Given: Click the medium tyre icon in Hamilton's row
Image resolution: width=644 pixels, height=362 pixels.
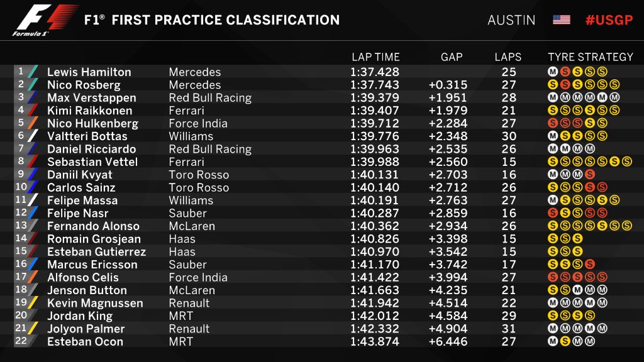Looking at the screenshot, I should pyautogui.click(x=553, y=72).
